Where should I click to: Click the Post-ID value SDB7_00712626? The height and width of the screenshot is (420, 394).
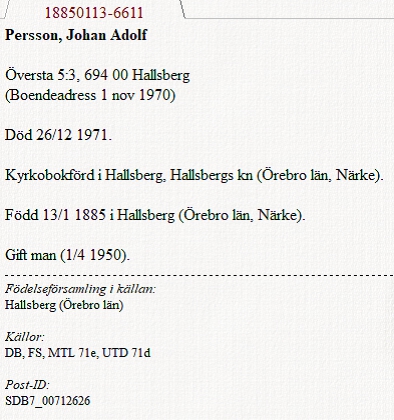(x=48, y=401)
